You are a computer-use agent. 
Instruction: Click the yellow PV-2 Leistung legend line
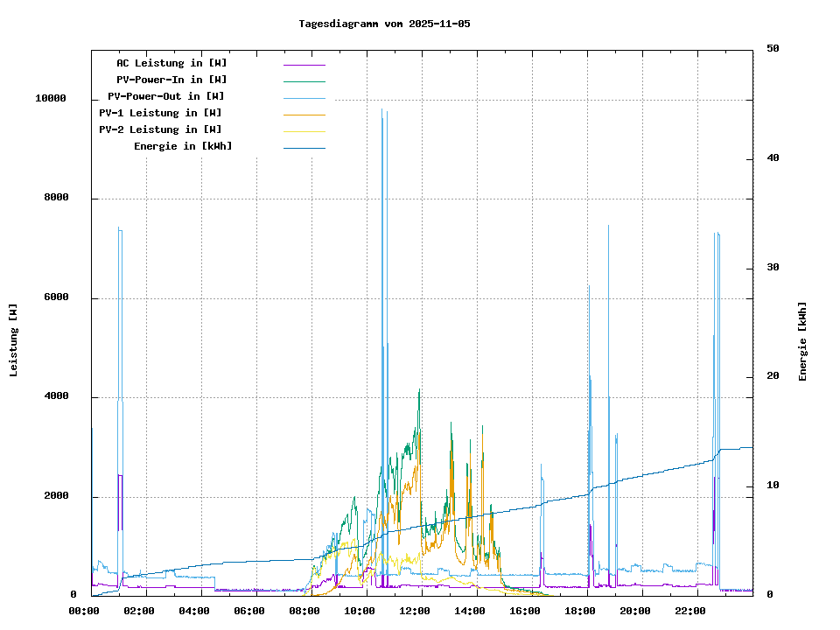pyautogui.click(x=304, y=131)
